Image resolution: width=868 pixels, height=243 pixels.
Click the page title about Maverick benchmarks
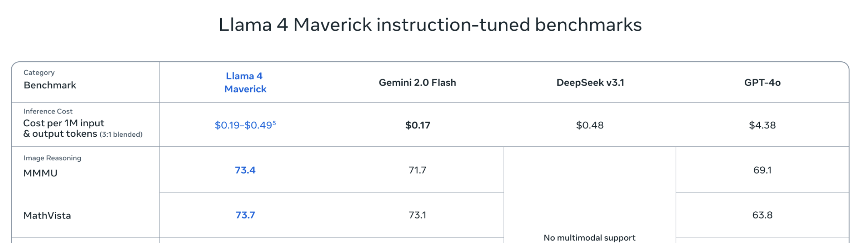[x=430, y=25]
